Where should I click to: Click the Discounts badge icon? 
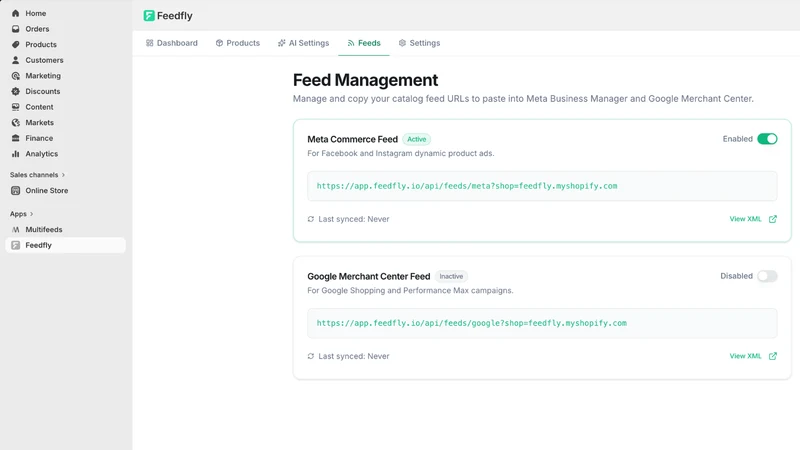coord(16,91)
